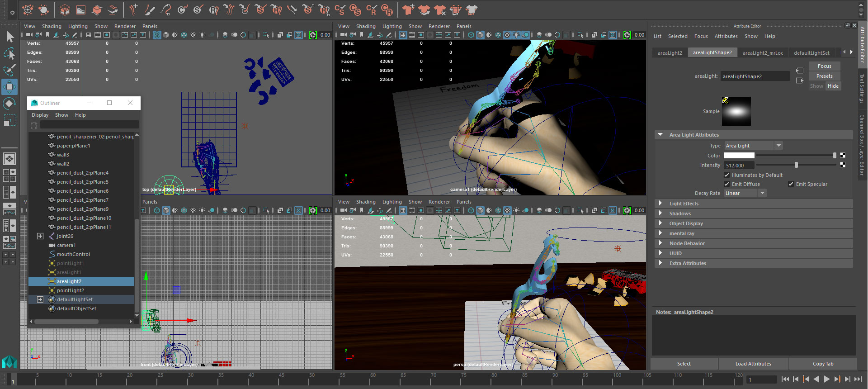Choose the Paint selection brush tool
The height and width of the screenshot is (389, 868).
click(9, 70)
